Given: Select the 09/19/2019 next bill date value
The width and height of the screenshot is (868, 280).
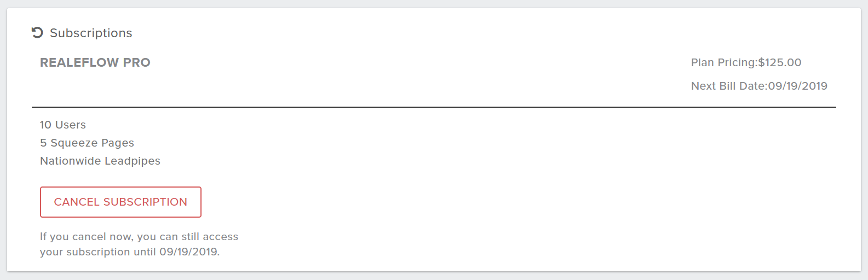Looking at the screenshot, I should (798, 86).
